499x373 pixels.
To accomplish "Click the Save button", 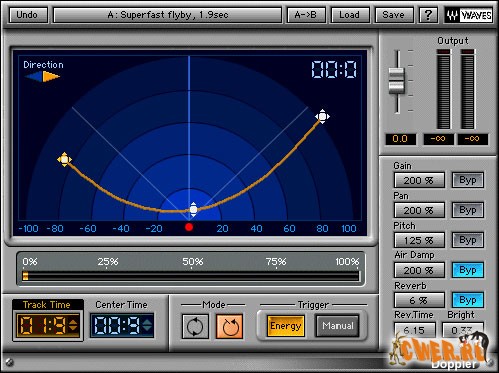I will click(x=394, y=15).
